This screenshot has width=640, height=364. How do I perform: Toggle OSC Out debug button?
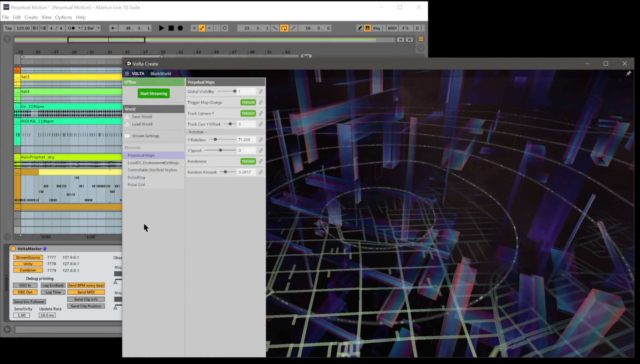click(25, 292)
